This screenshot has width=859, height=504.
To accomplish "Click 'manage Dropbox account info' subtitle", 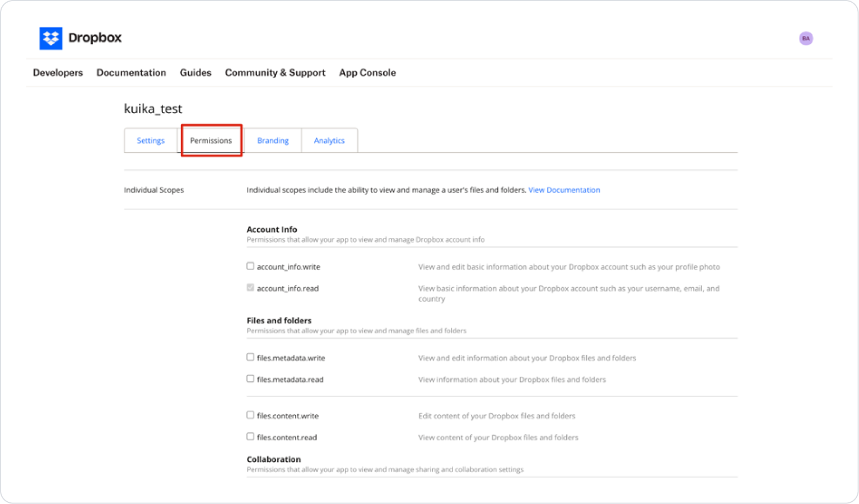I will coord(366,240).
